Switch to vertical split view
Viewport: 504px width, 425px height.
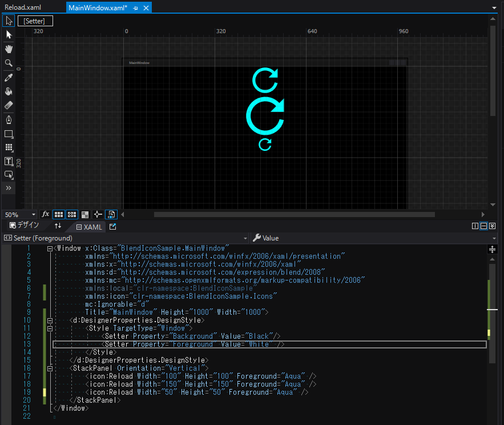click(x=475, y=226)
